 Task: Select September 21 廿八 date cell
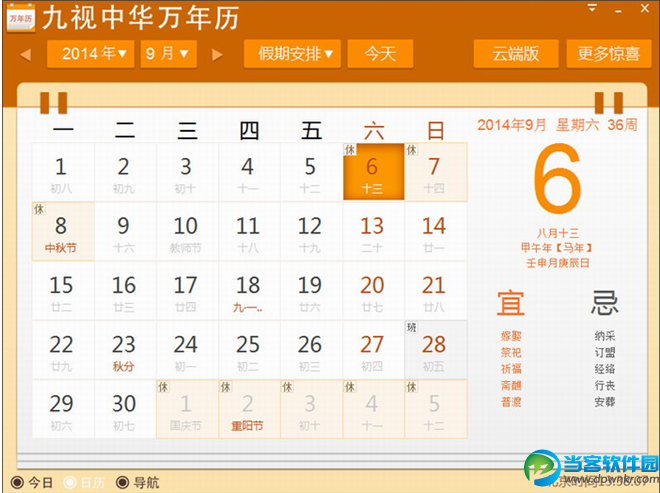(436, 291)
